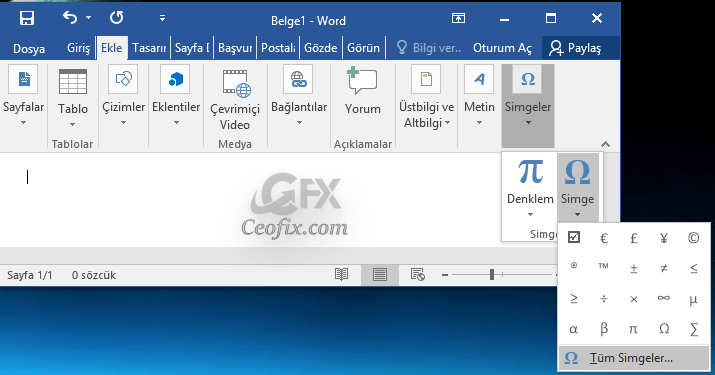Sign in with Oturum Aç

click(x=502, y=48)
